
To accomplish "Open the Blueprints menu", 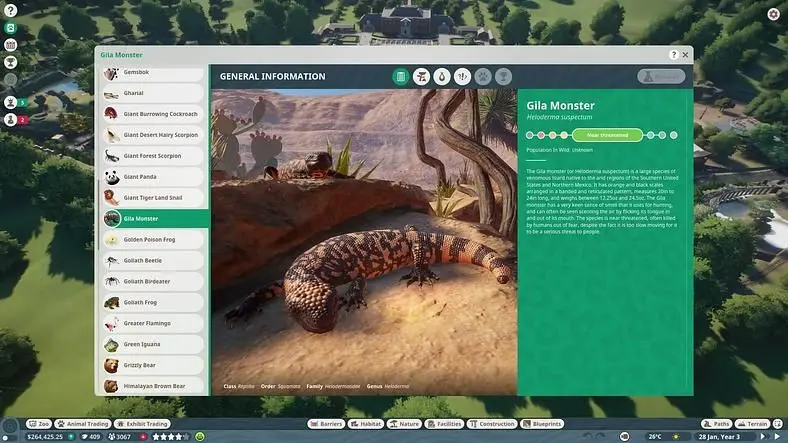I will [x=542, y=424].
